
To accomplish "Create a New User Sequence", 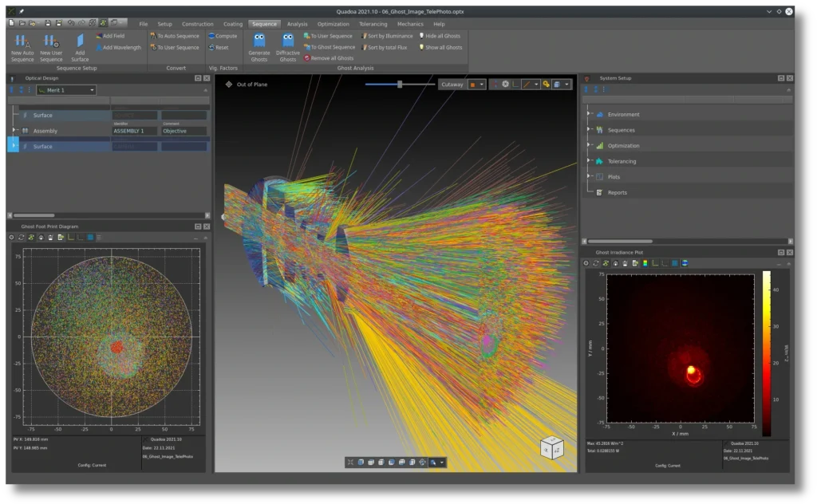I will pyautogui.click(x=51, y=41).
